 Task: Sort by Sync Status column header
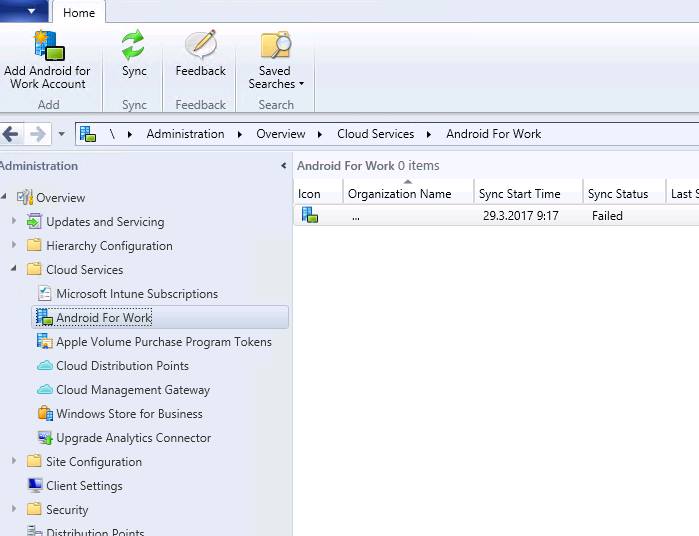[x=618, y=194]
